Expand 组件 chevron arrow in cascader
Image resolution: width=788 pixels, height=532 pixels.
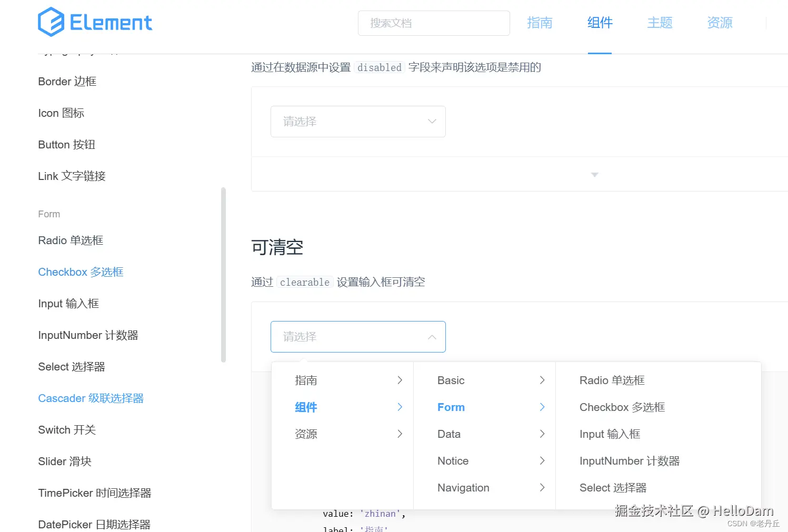[x=400, y=407]
